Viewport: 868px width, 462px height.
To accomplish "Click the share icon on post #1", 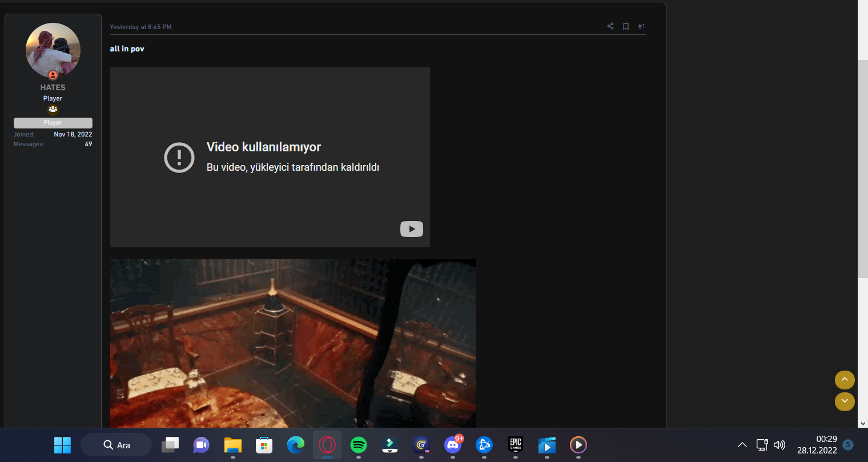I will [610, 26].
